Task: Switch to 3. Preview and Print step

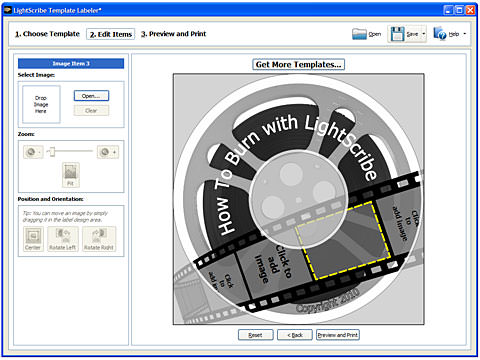Action: pos(173,34)
